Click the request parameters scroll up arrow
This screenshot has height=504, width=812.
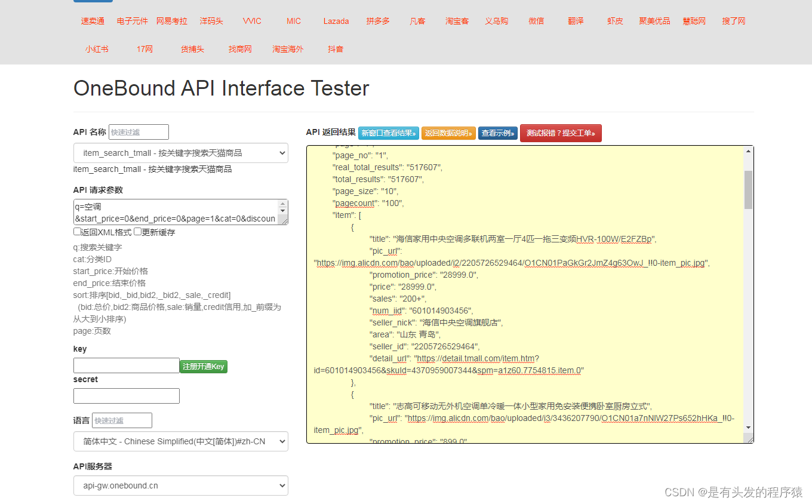pos(283,204)
